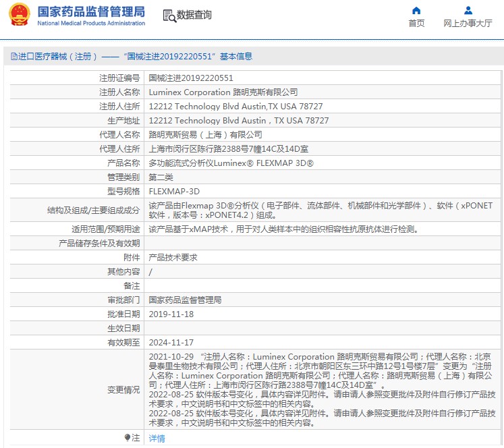The height and width of the screenshot is (448, 504).
Task: Click the National Medical Products Administration subtitle
Action: tap(91, 23)
